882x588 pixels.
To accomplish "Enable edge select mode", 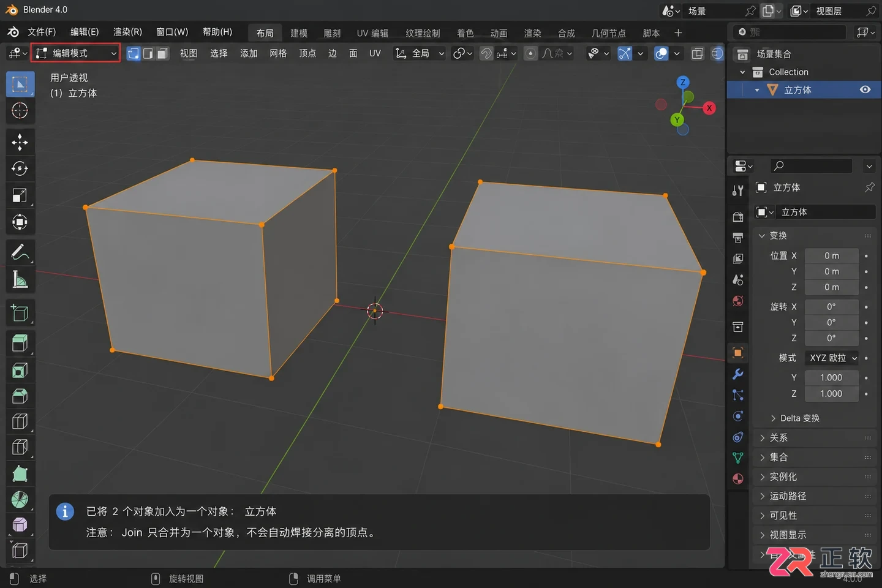I will tap(148, 54).
